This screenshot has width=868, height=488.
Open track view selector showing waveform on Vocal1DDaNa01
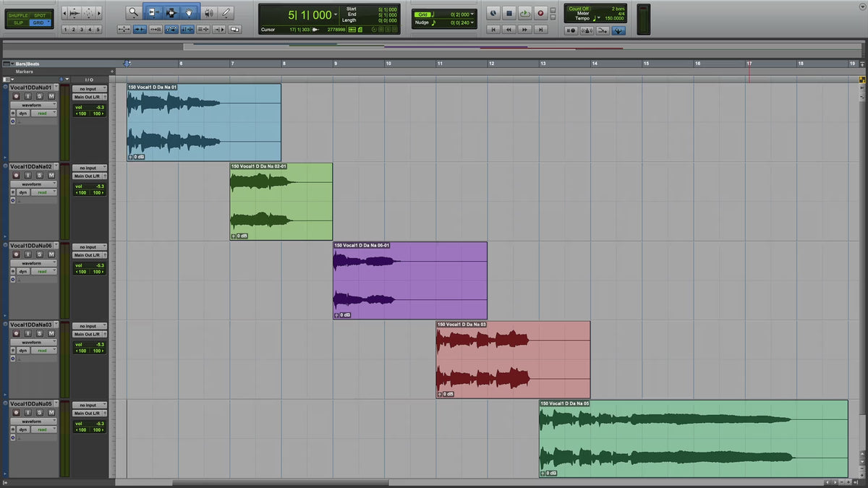[33, 105]
